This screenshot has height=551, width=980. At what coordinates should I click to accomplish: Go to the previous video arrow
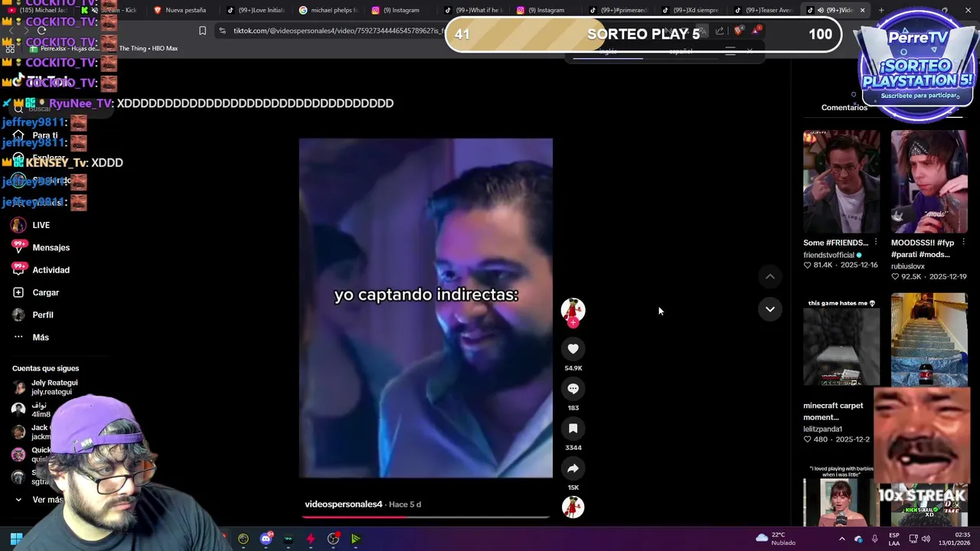pos(770,276)
